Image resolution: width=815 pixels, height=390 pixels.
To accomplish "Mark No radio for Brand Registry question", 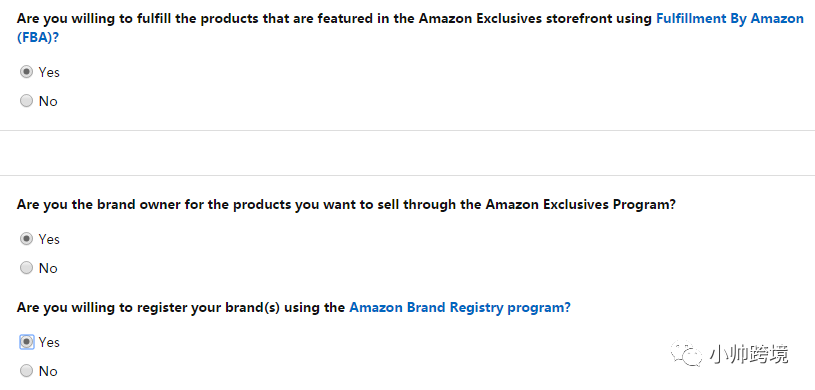I will (27, 371).
